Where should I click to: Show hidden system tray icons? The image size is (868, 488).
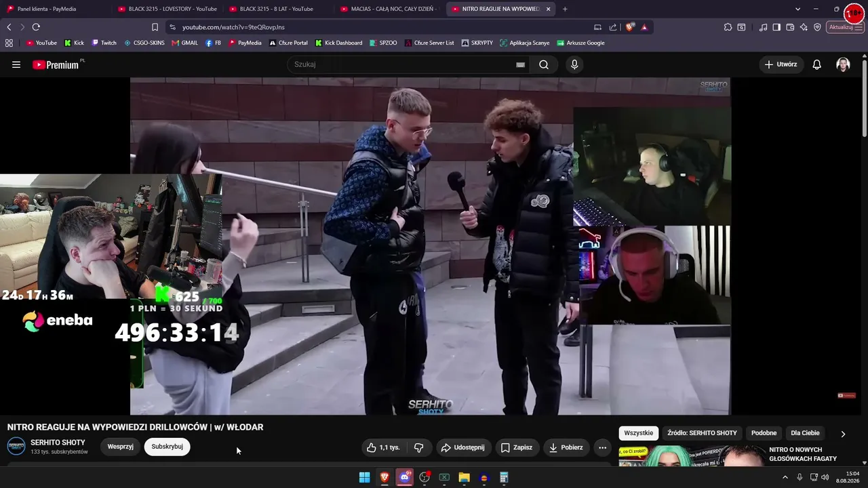coord(785,478)
